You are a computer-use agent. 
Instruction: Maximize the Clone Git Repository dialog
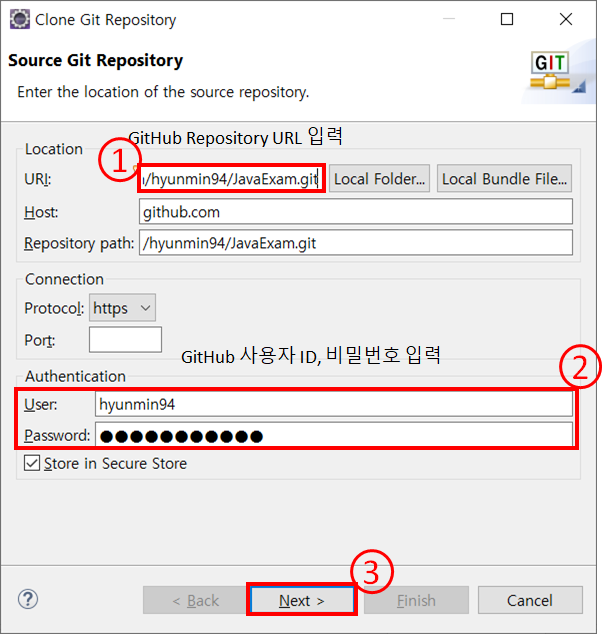click(x=507, y=19)
